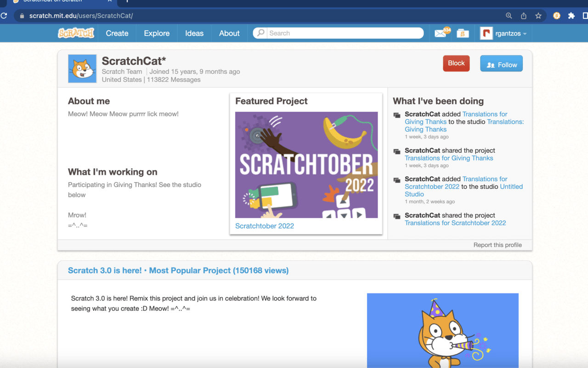Click Report this profile
Image resolution: width=588 pixels, height=368 pixels.
498,245
